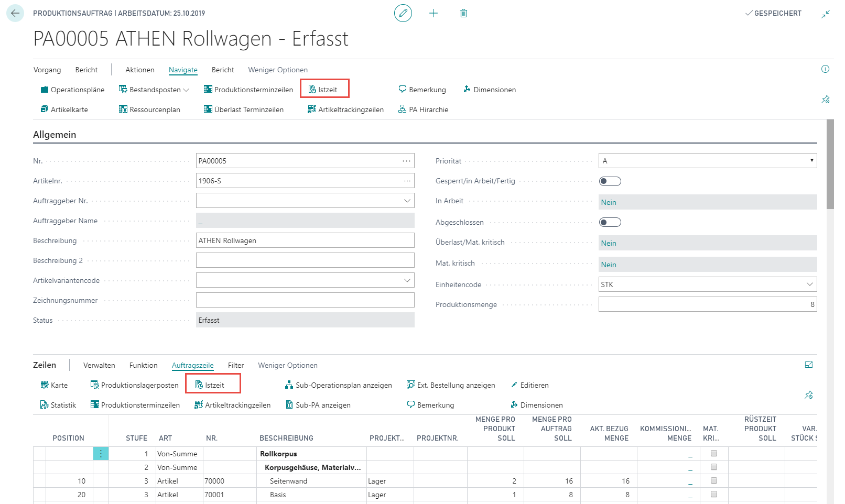Click the Beschreibung 2 field
This screenshot has width=845, height=504.
click(x=305, y=260)
